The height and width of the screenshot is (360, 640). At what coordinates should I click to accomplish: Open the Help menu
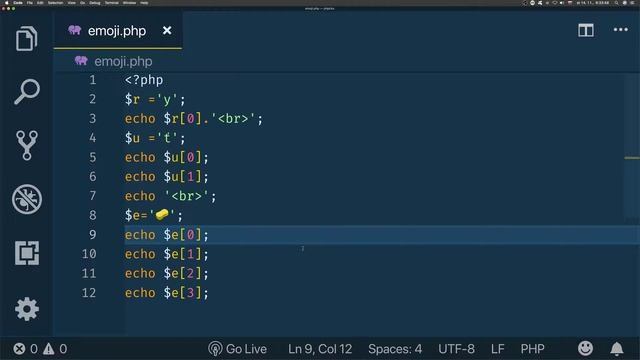tap(144, 3)
